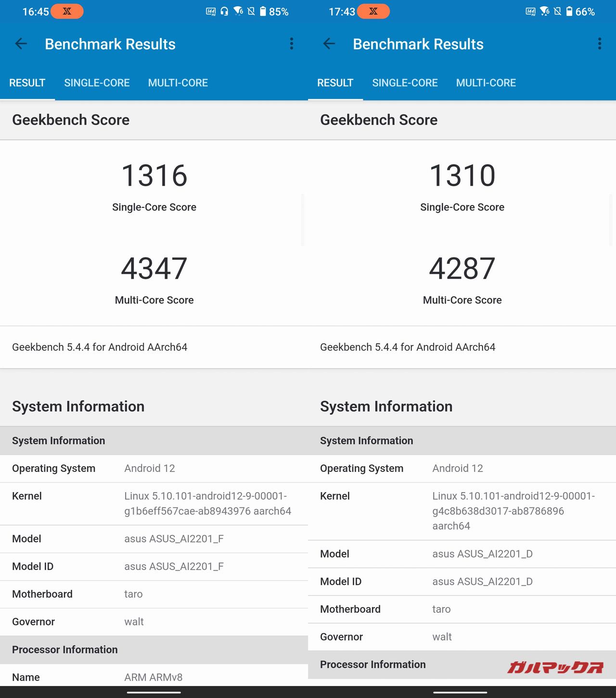616x698 pixels.
Task: Open three-dot overflow menu on right screen
Action: (x=600, y=44)
